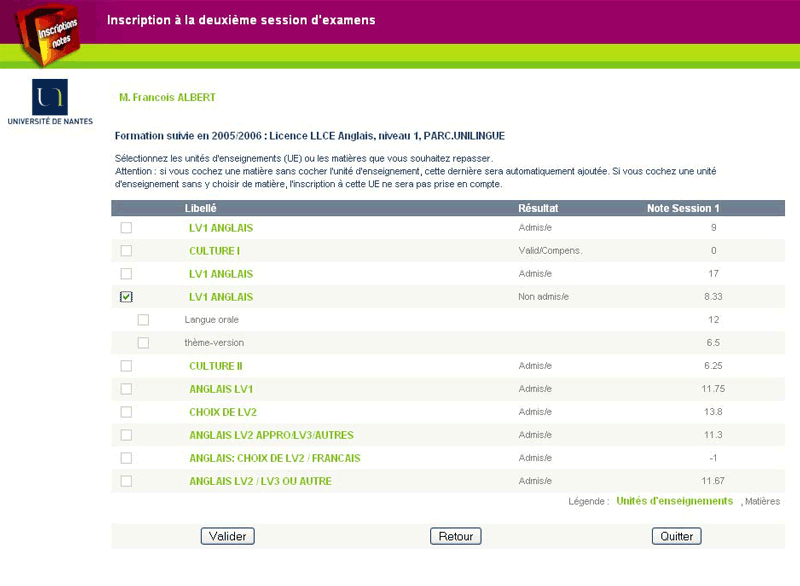Enable the CULTURE II checkbox
Viewport: 800px width, 586px height.
point(126,366)
